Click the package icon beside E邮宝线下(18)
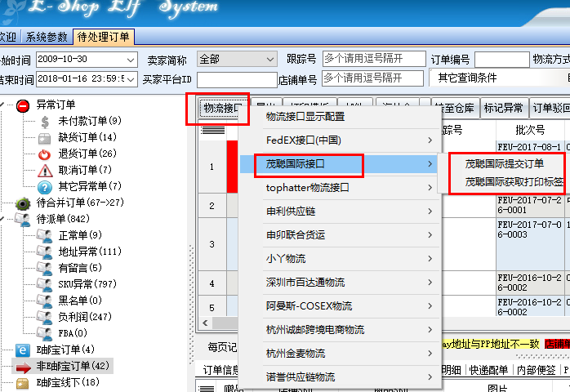The height and width of the screenshot is (392, 570). point(23,383)
